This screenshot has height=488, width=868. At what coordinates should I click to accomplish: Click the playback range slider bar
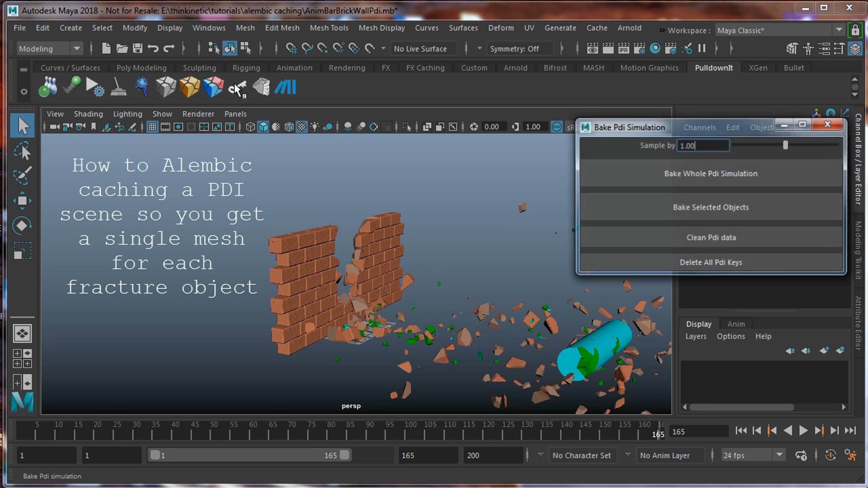click(250, 455)
